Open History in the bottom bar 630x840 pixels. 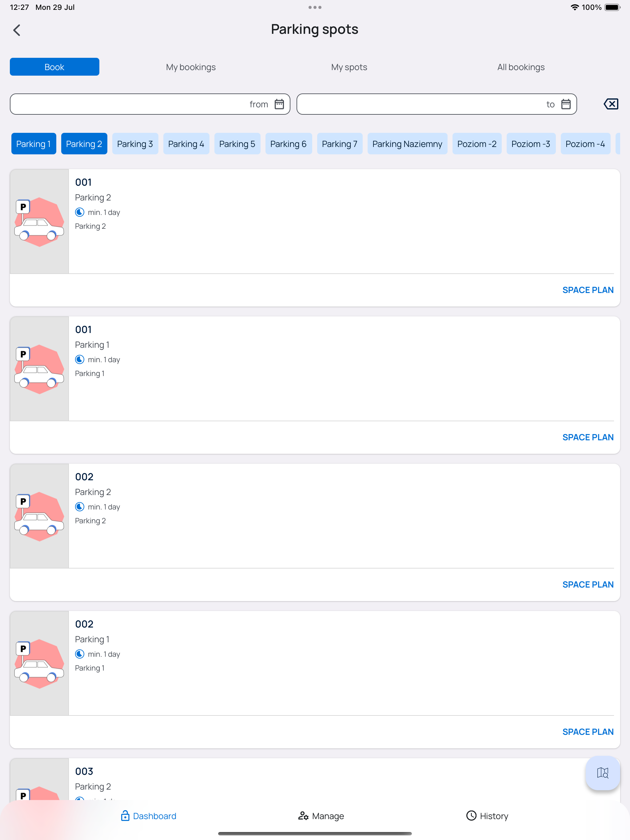tap(487, 816)
